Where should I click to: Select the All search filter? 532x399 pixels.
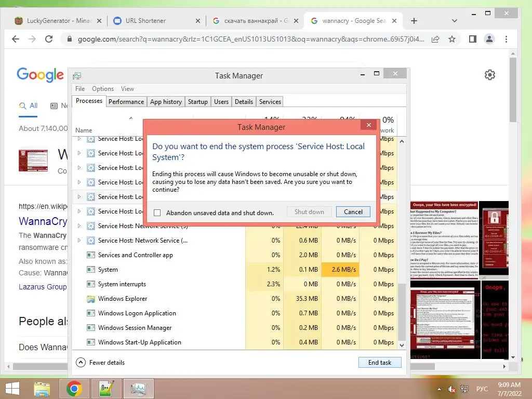pos(28,106)
